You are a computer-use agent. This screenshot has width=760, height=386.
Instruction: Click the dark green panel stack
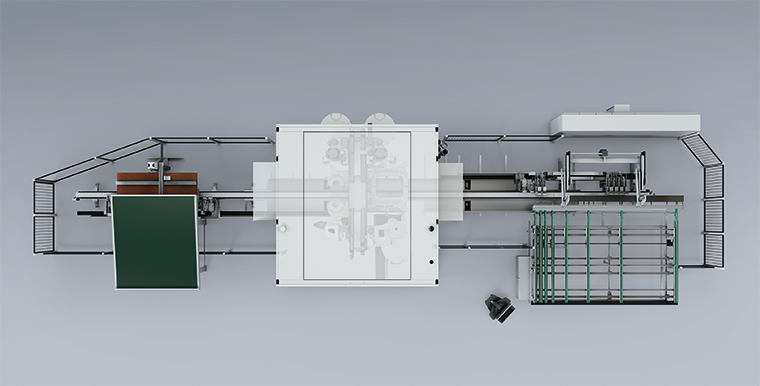[156, 241]
